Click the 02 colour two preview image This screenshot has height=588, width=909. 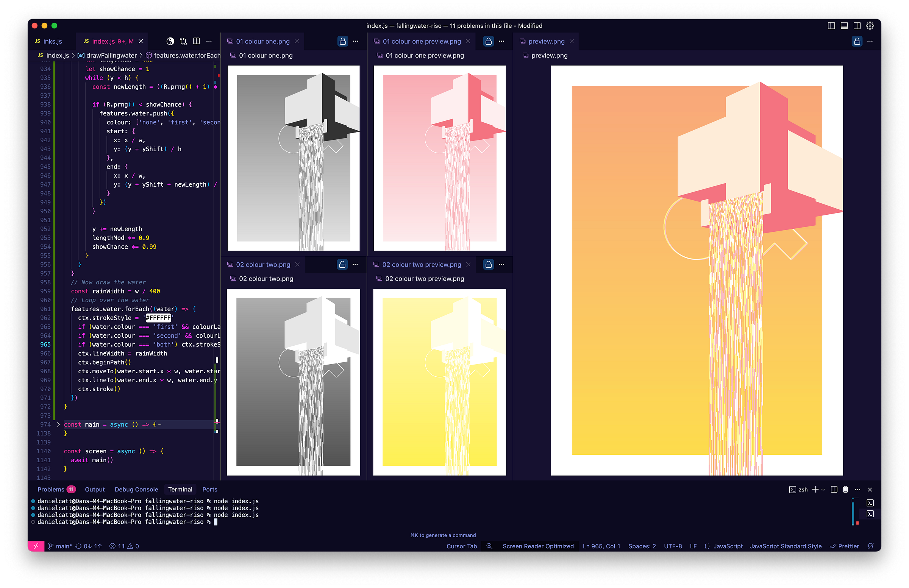439,382
